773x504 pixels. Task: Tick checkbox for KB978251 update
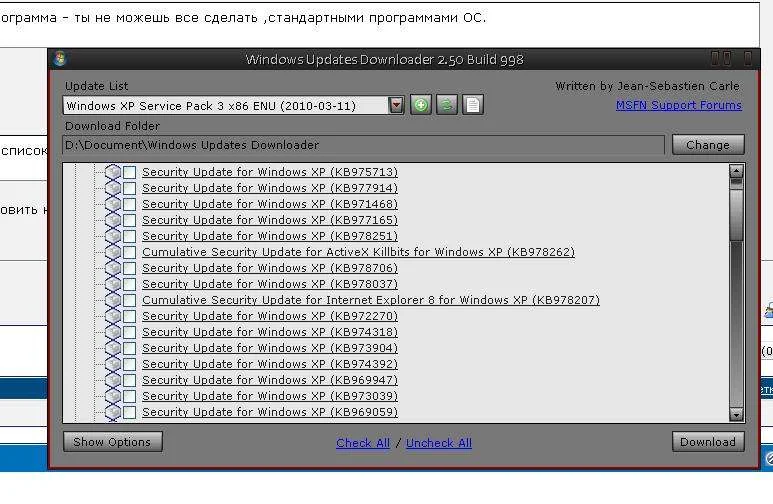pyautogui.click(x=130, y=236)
